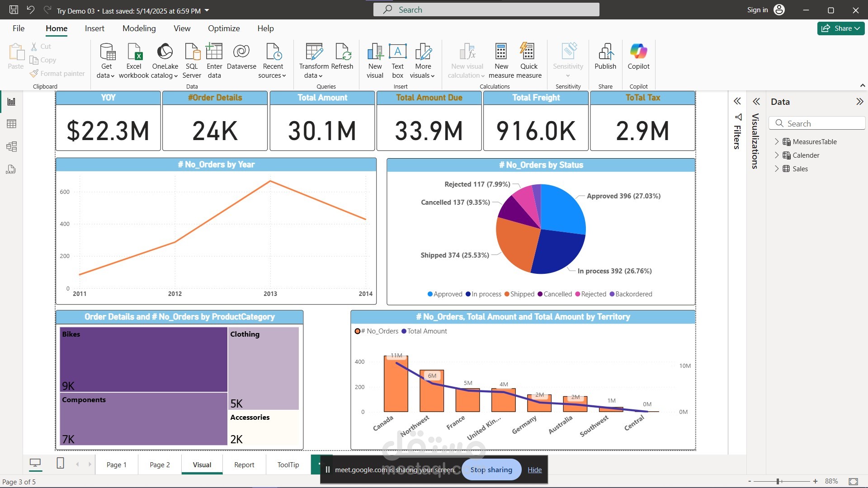This screenshot has height=488, width=868.
Task: Toggle Shipped legend item
Action: pos(519,294)
